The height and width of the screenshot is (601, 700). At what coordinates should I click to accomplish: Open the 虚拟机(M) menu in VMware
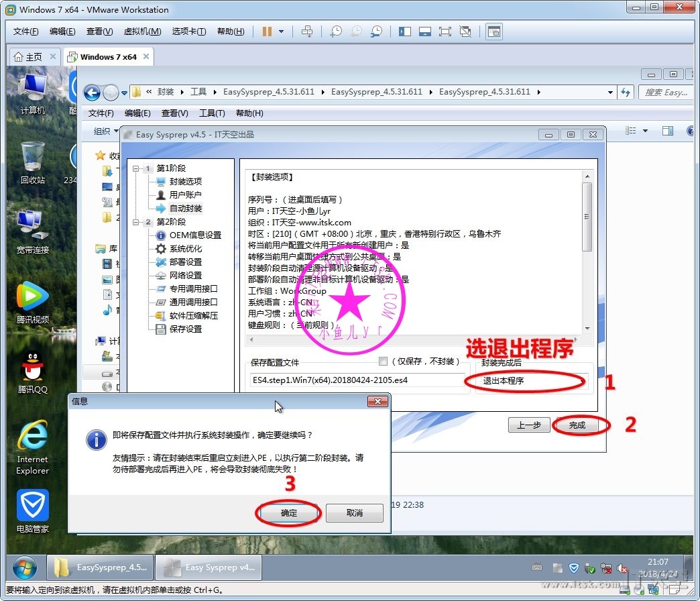point(142,32)
